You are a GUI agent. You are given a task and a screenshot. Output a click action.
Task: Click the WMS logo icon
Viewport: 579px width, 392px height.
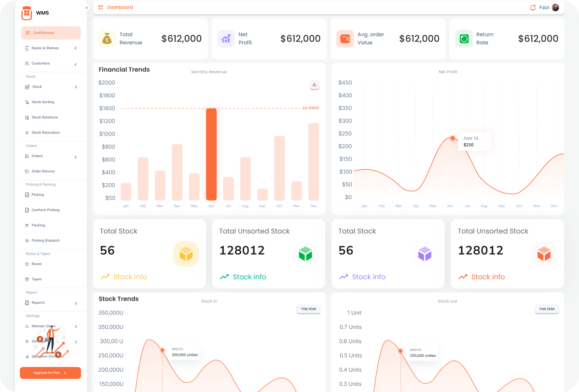(x=27, y=13)
